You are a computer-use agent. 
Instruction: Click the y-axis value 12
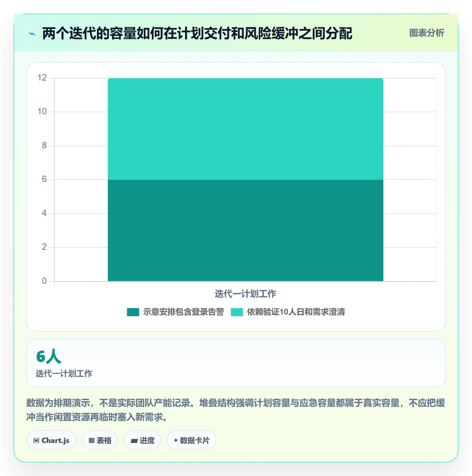pos(42,78)
